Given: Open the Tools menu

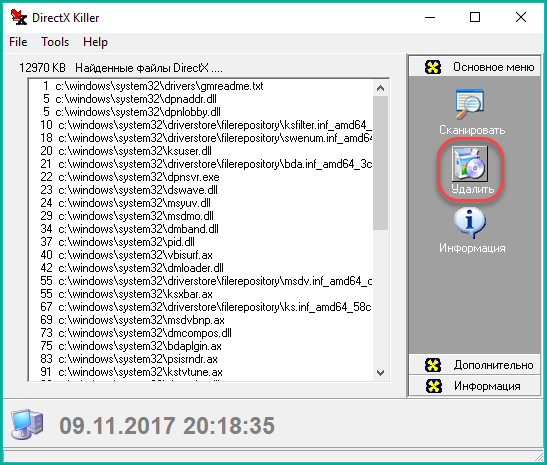Looking at the screenshot, I should (x=55, y=42).
